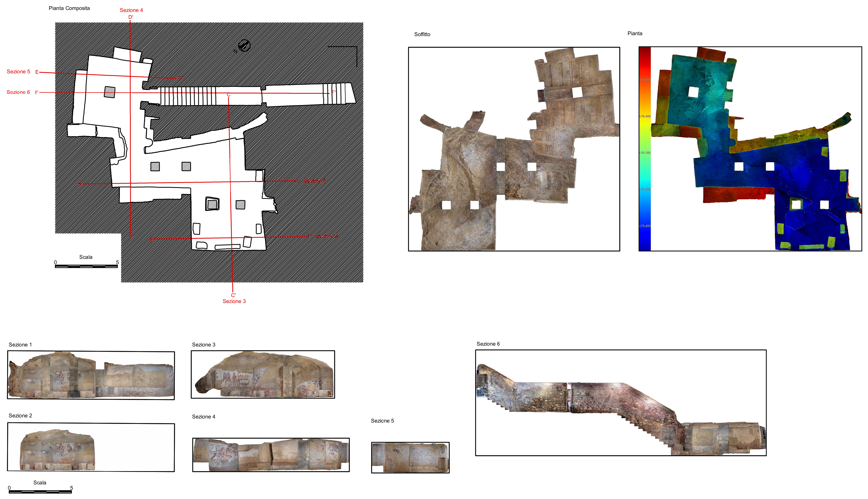Click the Sezione 3 red label
Image resolution: width=868 pixels, height=499 pixels.
234,301
